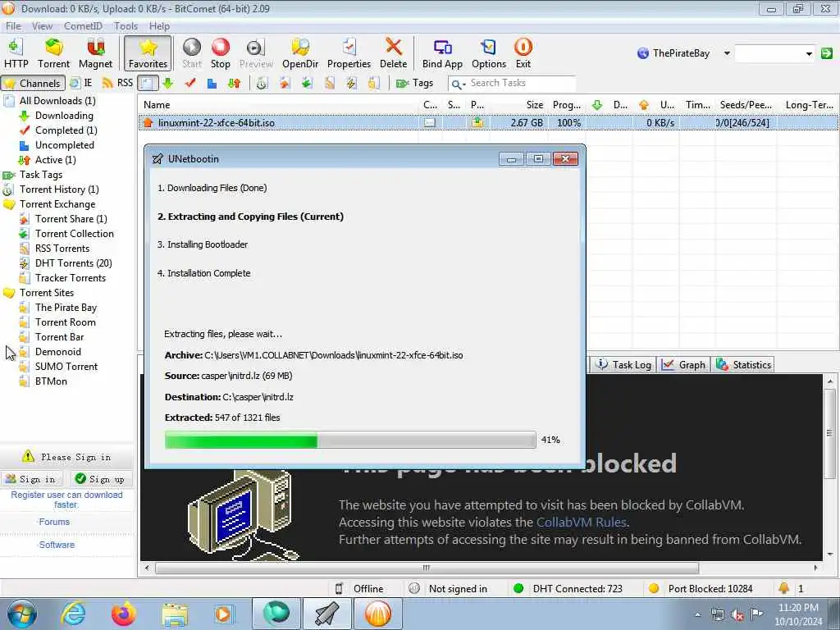Select Task Tags in the sidebar
The width and height of the screenshot is (840, 630).
(x=41, y=175)
